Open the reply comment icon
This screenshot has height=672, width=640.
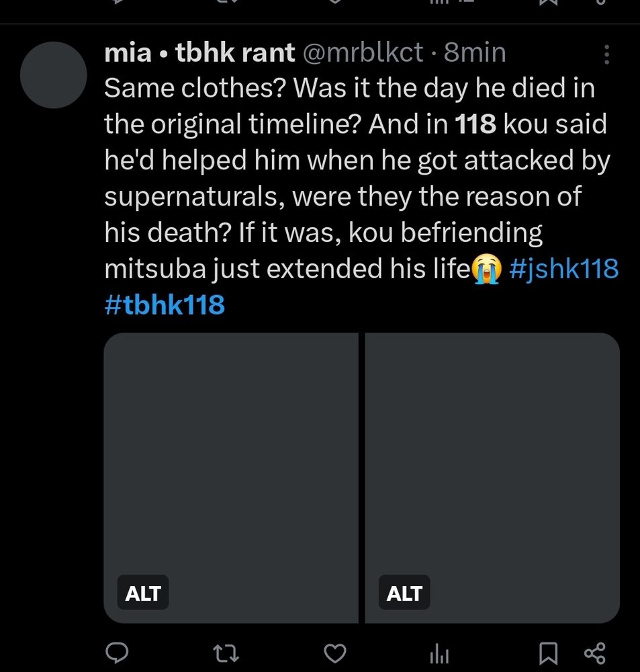pos(117,653)
